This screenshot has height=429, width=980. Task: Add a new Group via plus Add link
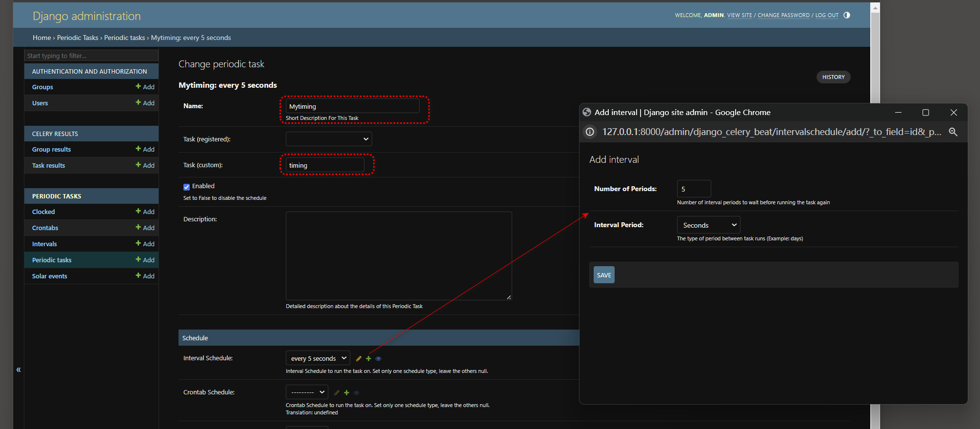point(145,87)
